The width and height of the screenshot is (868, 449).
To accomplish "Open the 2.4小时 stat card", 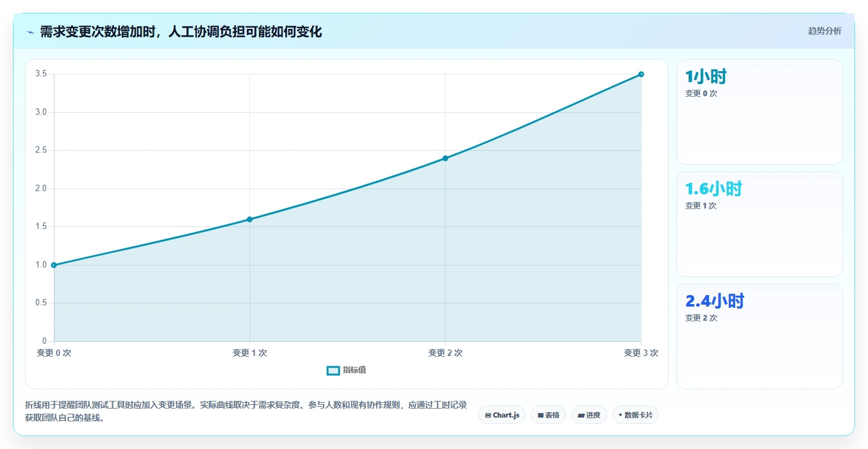I will tap(760, 337).
